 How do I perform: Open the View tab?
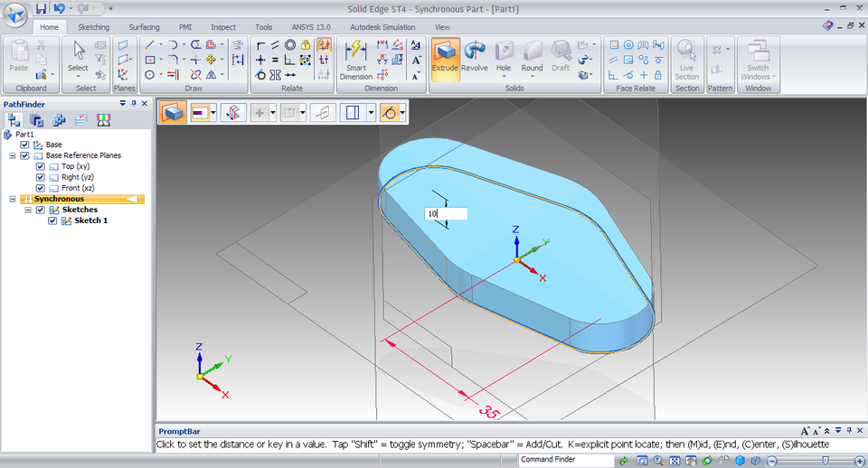442,27
